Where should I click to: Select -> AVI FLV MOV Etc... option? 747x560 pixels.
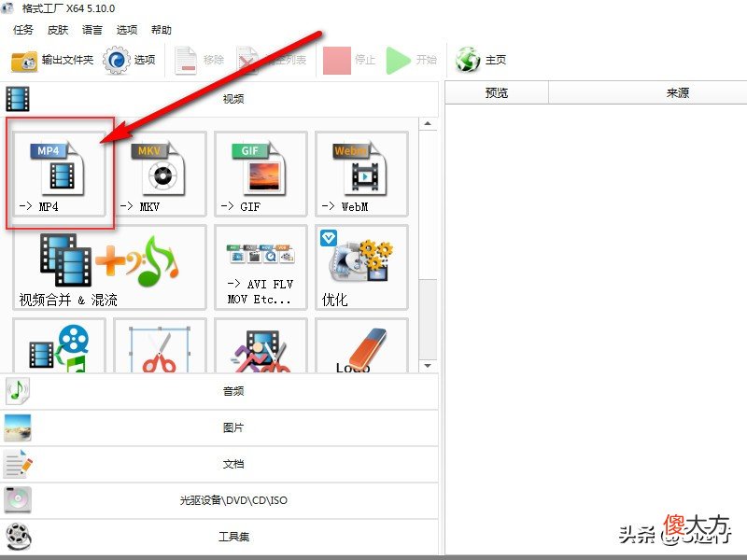(261, 267)
